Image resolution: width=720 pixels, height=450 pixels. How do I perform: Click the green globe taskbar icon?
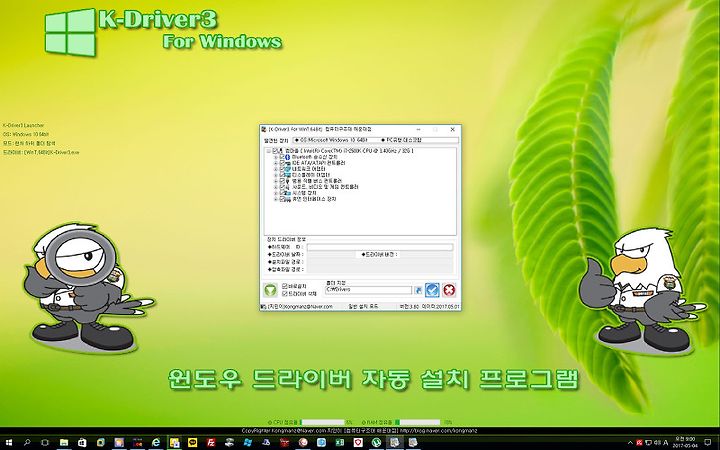[377, 443]
